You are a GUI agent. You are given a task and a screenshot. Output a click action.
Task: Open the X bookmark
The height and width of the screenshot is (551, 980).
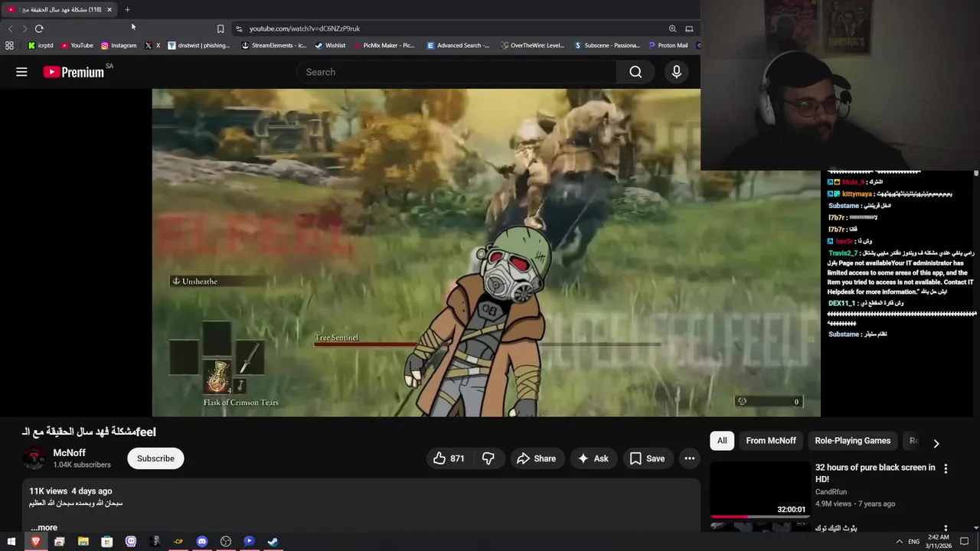click(x=152, y=45)
